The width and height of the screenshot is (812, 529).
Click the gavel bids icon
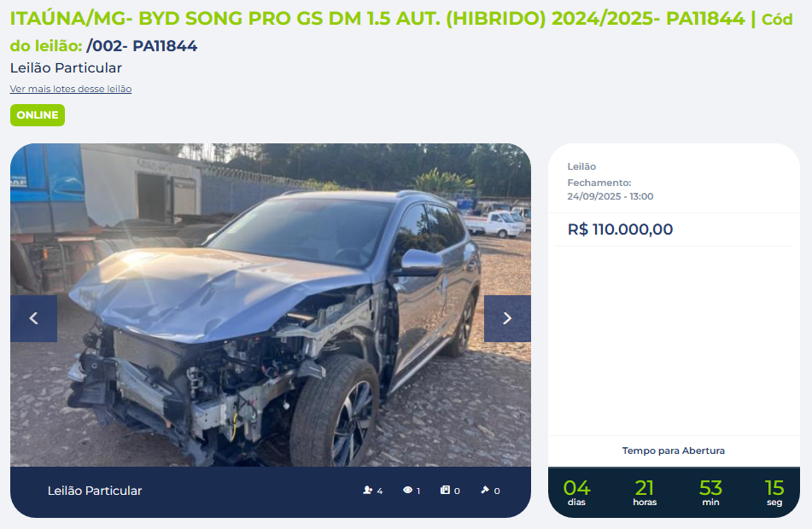point(485,491)
